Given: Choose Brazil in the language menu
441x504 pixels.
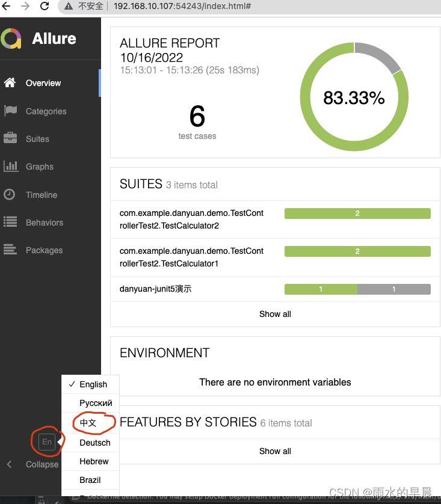Looking at the screenshot, I should (x=90, y=480).
